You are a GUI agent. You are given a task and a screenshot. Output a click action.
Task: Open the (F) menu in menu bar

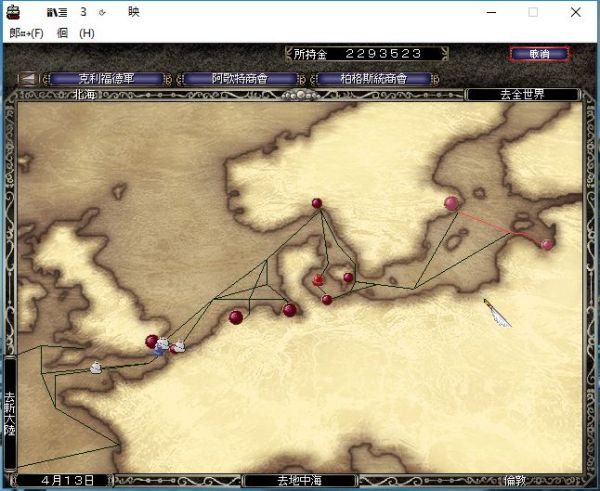pos(28,33)
